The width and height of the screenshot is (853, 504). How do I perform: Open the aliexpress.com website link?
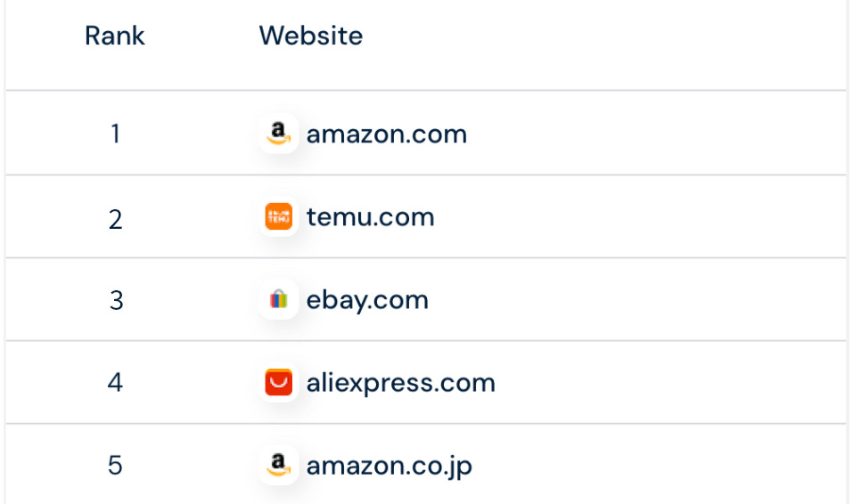[400, 383]
